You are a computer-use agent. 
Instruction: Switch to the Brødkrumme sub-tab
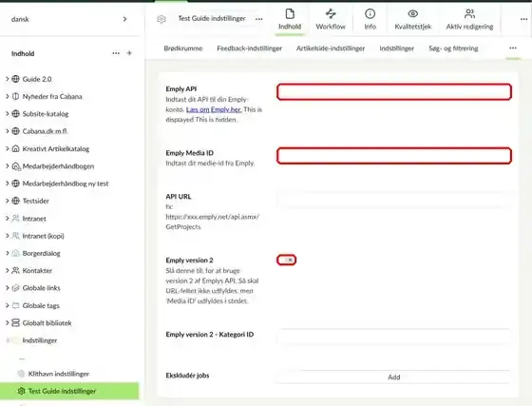[183, 48]
